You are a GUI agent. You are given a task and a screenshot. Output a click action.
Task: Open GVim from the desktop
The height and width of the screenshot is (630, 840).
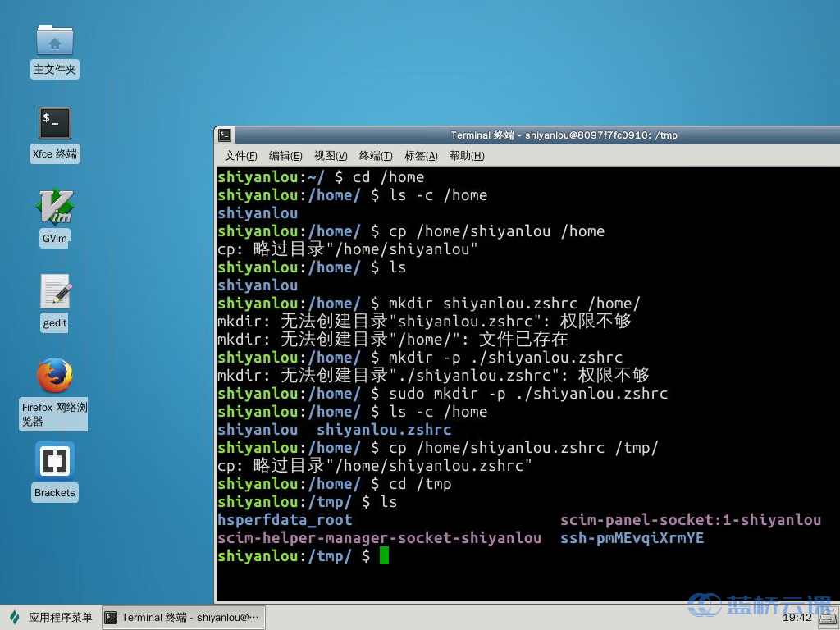[54, 210]
